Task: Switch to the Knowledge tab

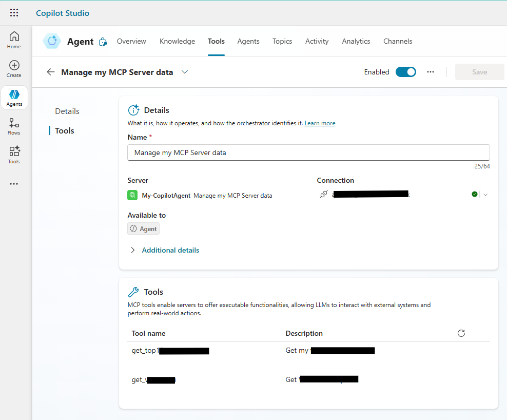Action: point(177,41)
